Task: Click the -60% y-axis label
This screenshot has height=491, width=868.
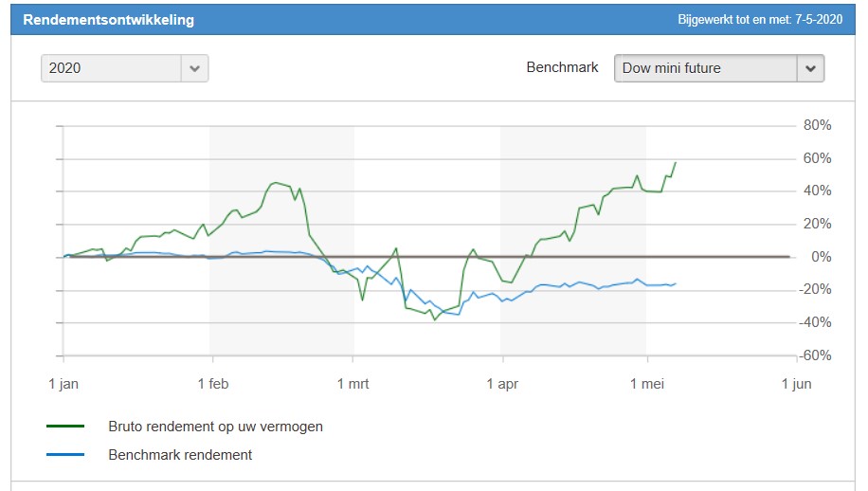Action: (x=816, y=355)
